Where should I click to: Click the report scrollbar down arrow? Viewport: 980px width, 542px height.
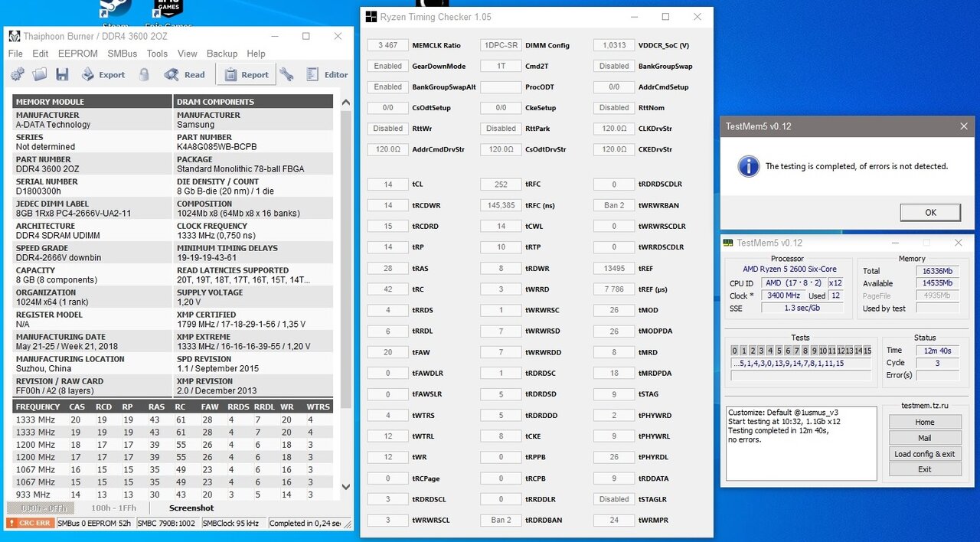pyautogui.click(x=345, y=487)
